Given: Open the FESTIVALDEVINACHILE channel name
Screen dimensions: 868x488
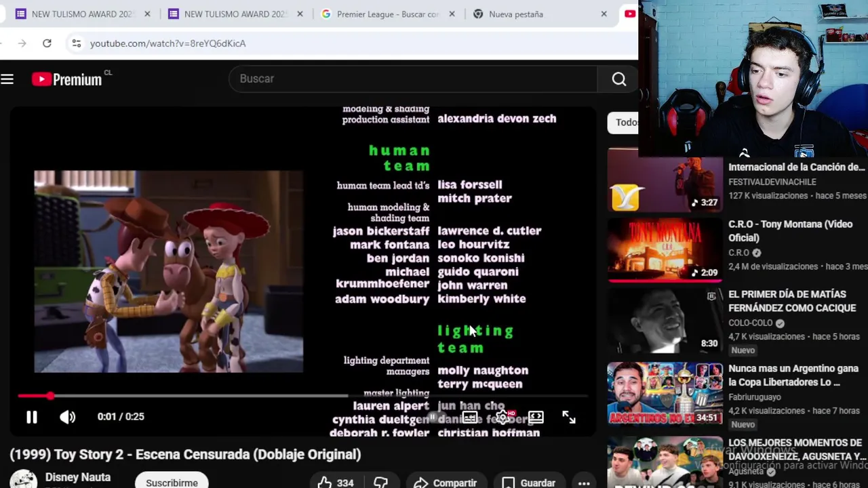Looking at the screenshot, I should pyautogui.click(x=772, y=182).
